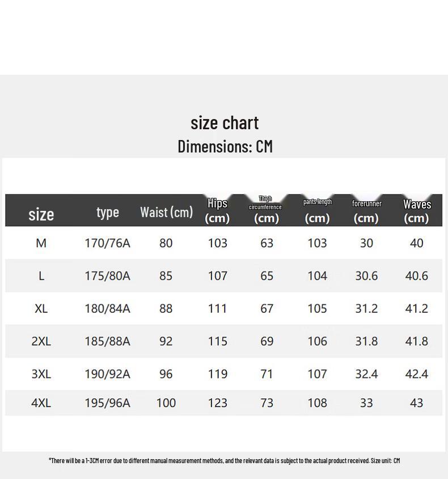This screenshot has height=479, width=448.
Task: Select the 4XL size row label
Action: point(41,403)
